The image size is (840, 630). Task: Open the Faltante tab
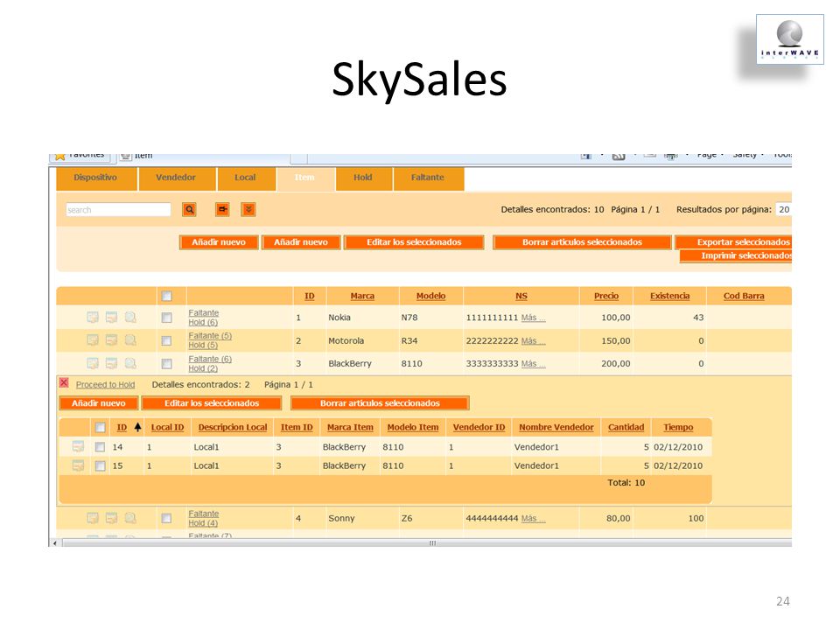click(429, 178)
